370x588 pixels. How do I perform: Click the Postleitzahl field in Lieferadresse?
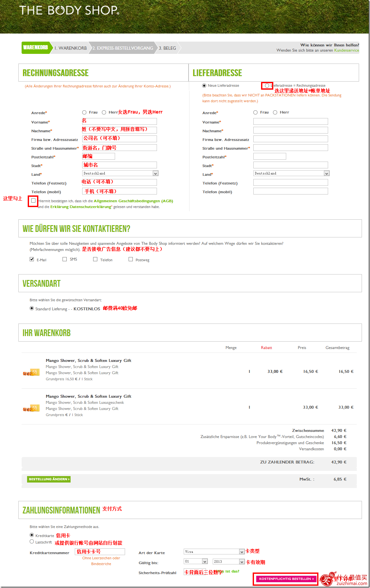coord(270,156)
